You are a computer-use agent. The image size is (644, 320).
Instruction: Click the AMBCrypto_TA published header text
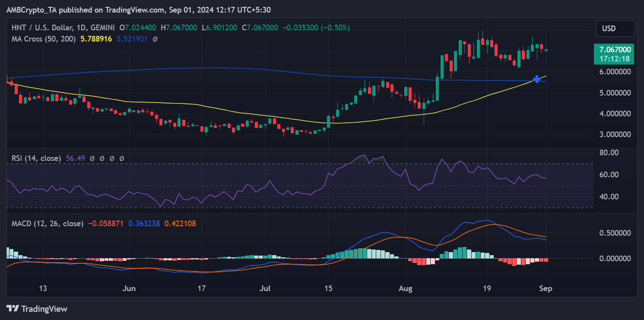(x=139, y=10)
